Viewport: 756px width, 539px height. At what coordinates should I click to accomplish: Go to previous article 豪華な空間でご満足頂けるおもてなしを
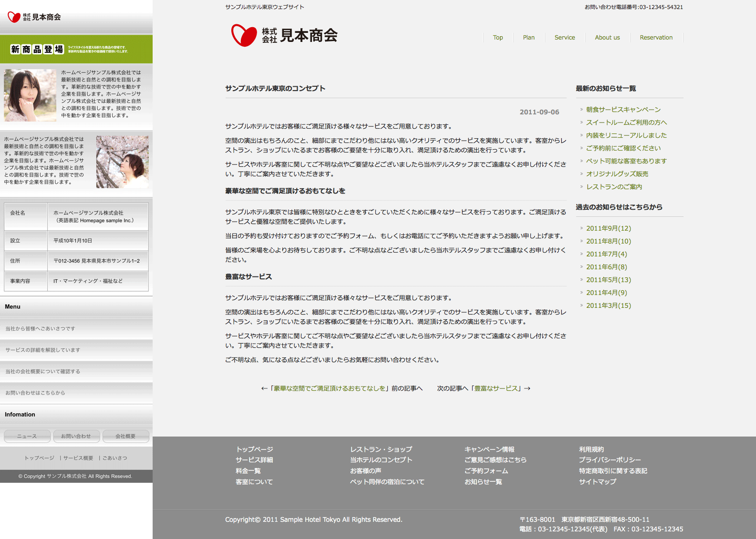[x=329, y=388]
